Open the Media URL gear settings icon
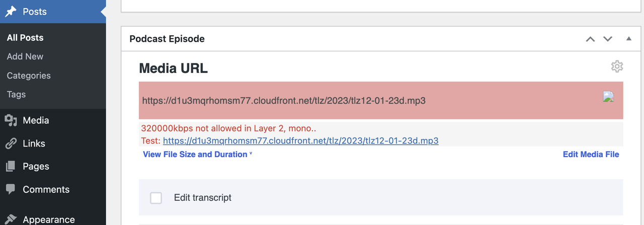Screen dimensions: 644x225 (x=617, y=66)
